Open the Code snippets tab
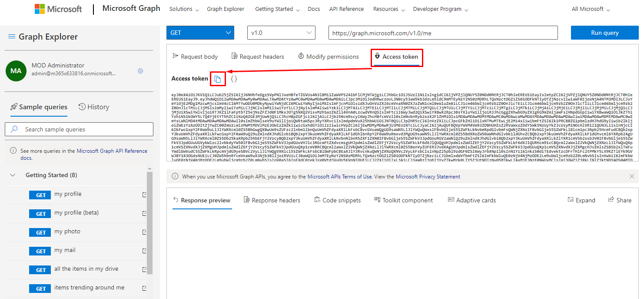Screen dimensions: 644x299 tap(337, 200)
